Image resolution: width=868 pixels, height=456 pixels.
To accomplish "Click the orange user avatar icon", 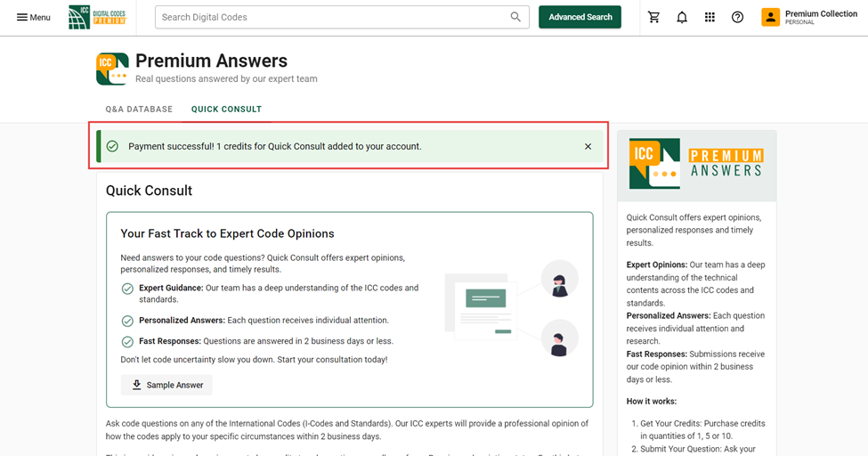I will point(770,17).
